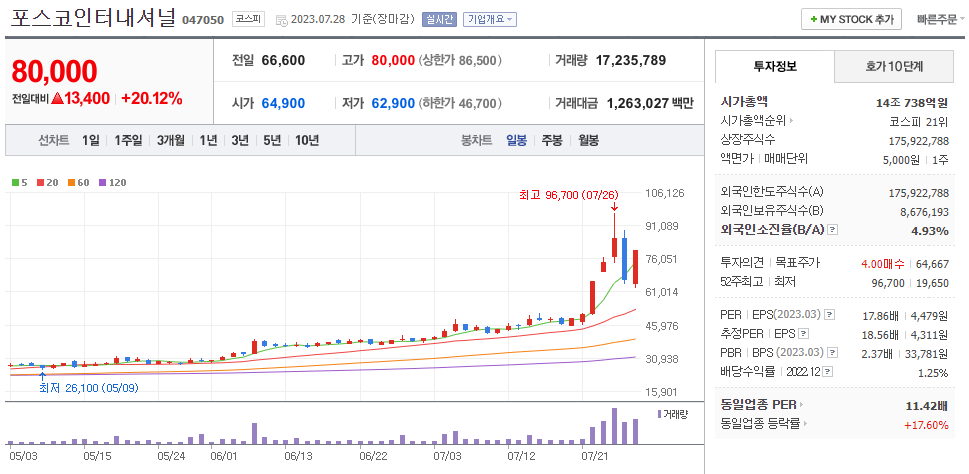Select the 3개월 line chart period

tap(171, 140)
